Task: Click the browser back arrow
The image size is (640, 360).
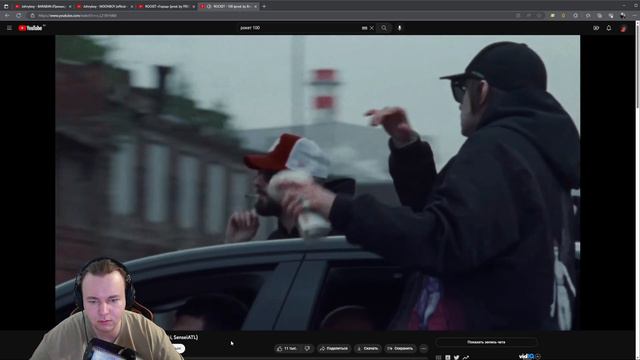Action: (7, 16)
